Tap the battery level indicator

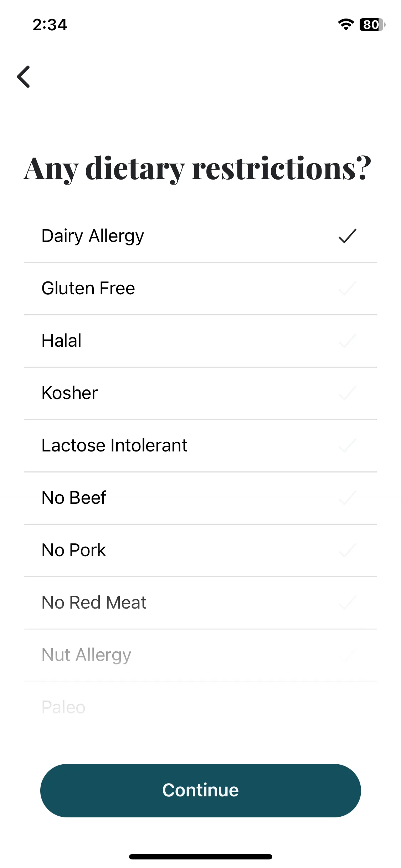coord(372,25)
